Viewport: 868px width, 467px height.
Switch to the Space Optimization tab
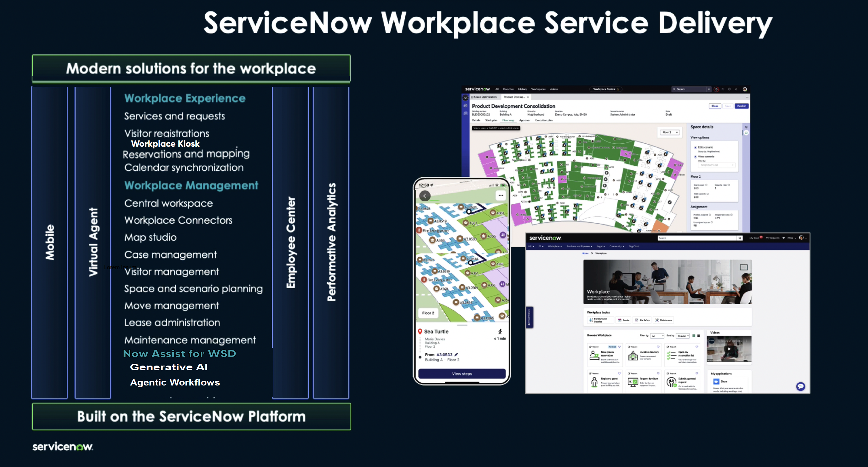(x=483, y=97)
